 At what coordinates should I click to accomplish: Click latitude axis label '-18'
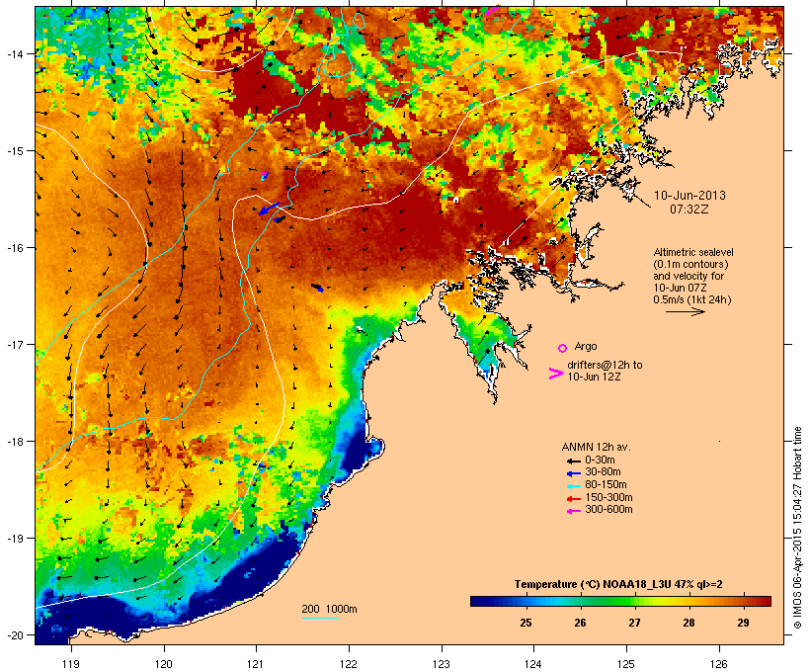tap(14, 442)
